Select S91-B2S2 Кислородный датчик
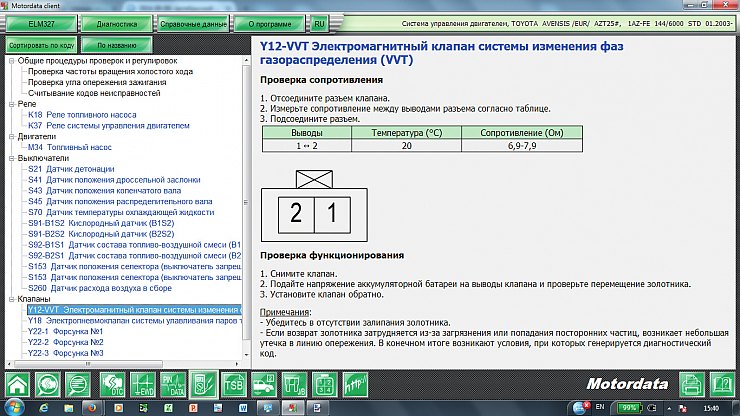The width and height of the screenshot is (740, 416). point(101,234)
